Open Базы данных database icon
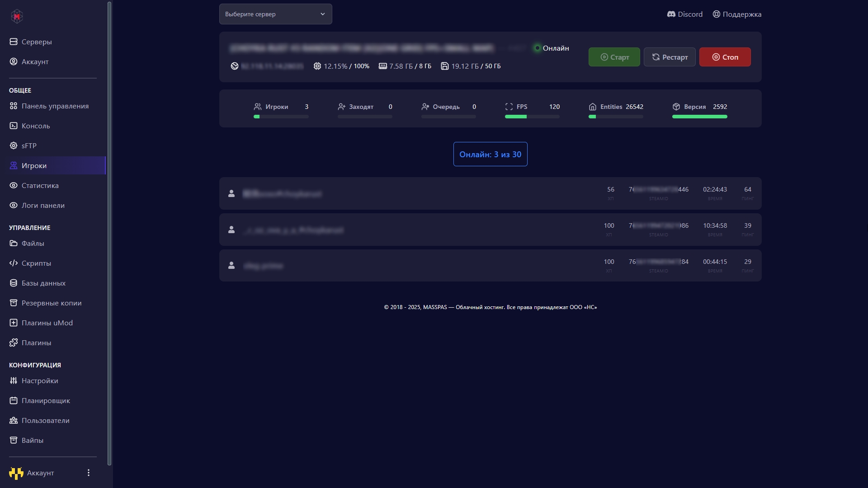 (x=14, y=283)
